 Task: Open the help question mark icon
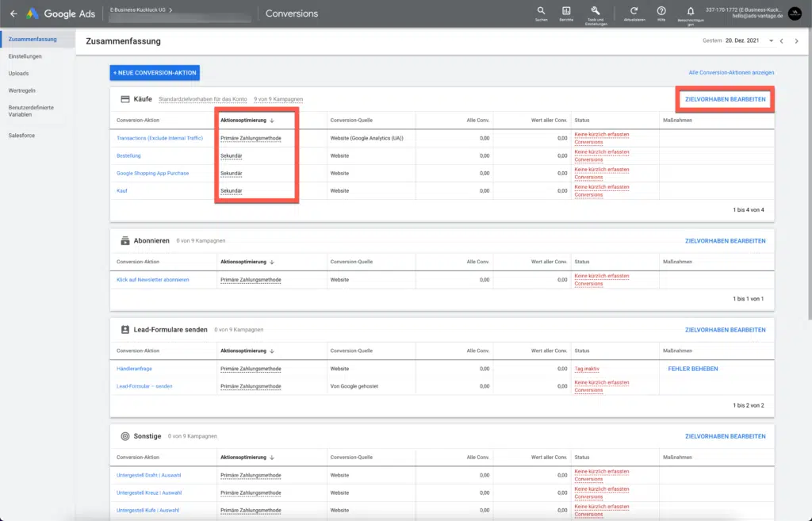(x=661, y=11)
